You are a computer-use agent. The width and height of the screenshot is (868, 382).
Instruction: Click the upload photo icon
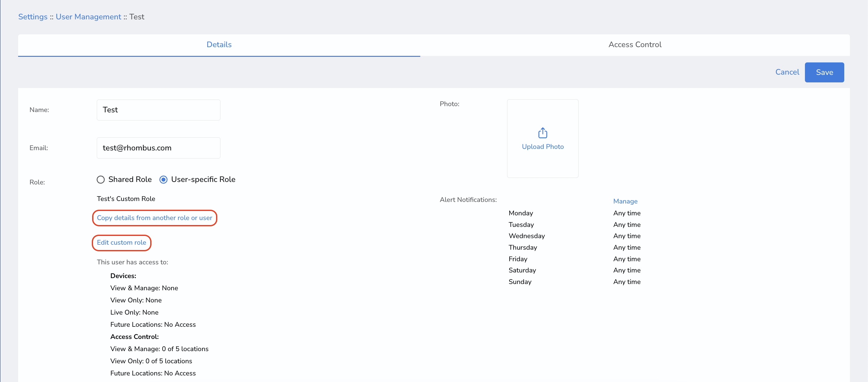pos(543,133)
